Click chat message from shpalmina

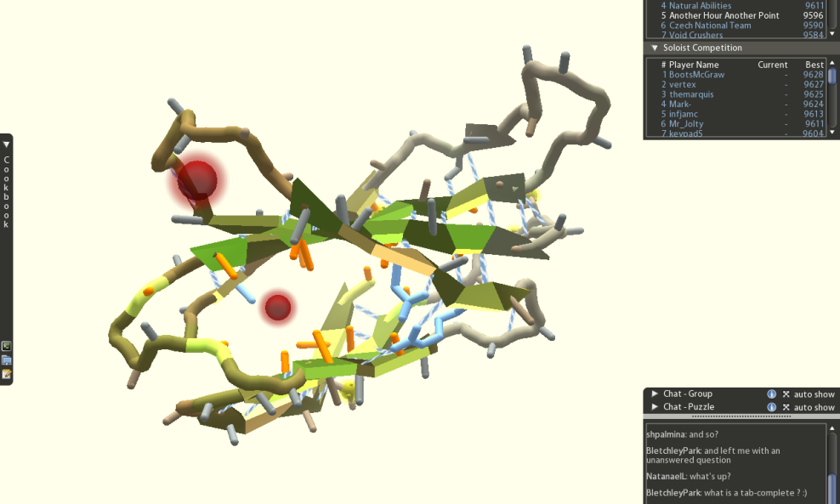(x=682, y=434)
